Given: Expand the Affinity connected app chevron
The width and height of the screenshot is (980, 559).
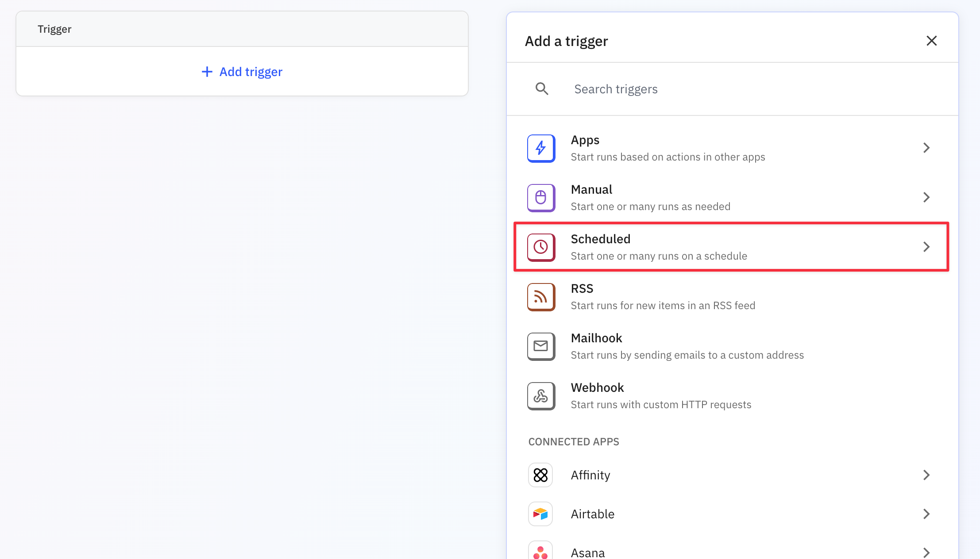Looking at the screenshot, I should coord(926,475).
